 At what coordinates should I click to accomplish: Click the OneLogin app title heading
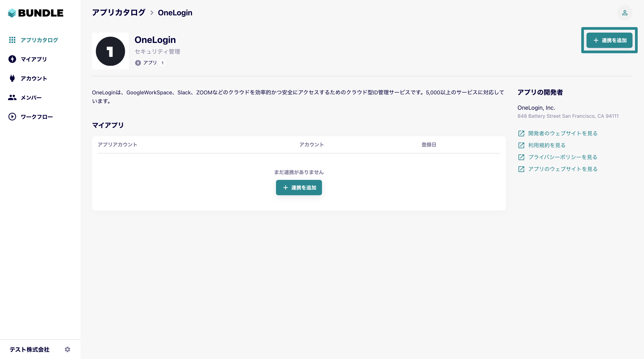pos(155,40)
